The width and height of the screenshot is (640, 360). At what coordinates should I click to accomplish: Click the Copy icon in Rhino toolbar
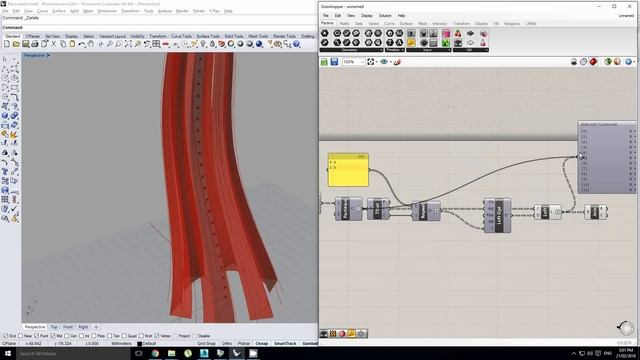coord(63,44)
